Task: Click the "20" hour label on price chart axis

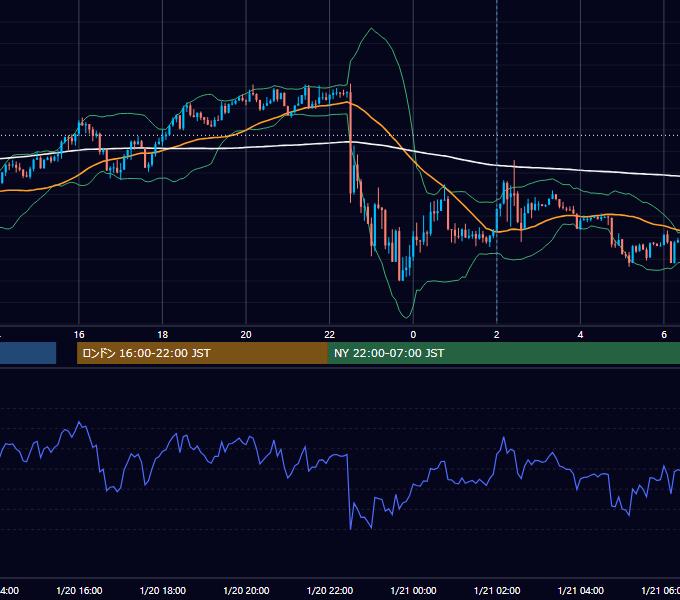Action: click(246, 334)
